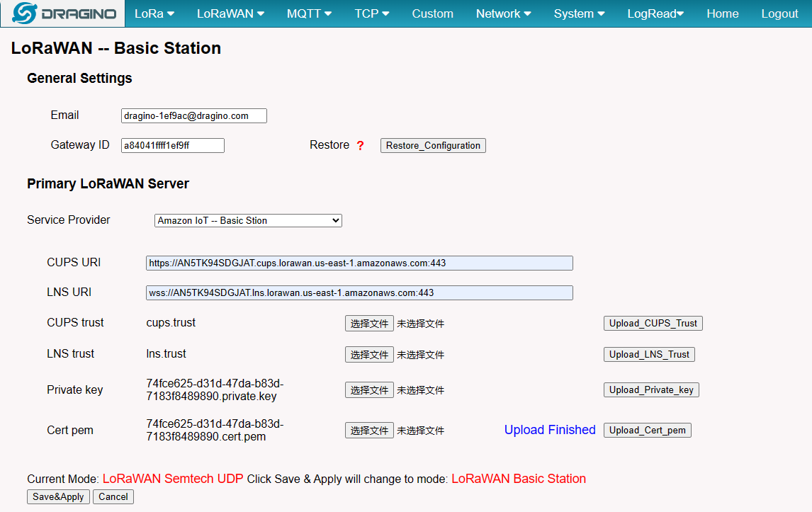Click into the Gateway ID field

coord(172,145)
